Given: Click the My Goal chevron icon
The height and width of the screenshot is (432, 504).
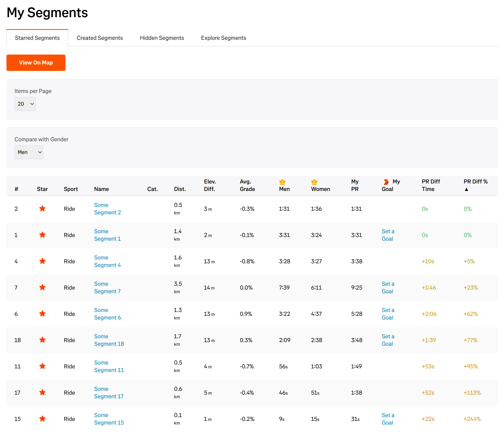Looking at the screenshot, I should point(386,182).
